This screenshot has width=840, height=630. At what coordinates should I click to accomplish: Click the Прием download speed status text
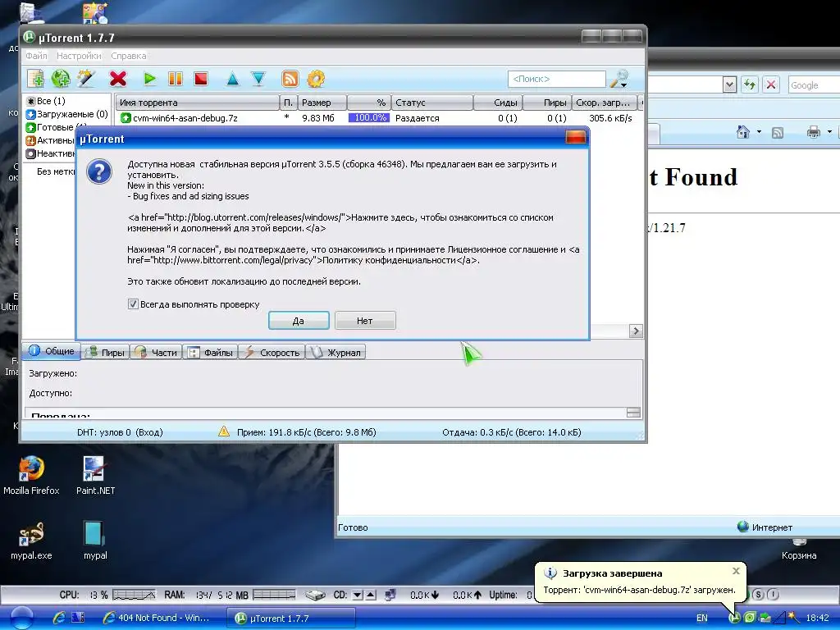point(307,432)
